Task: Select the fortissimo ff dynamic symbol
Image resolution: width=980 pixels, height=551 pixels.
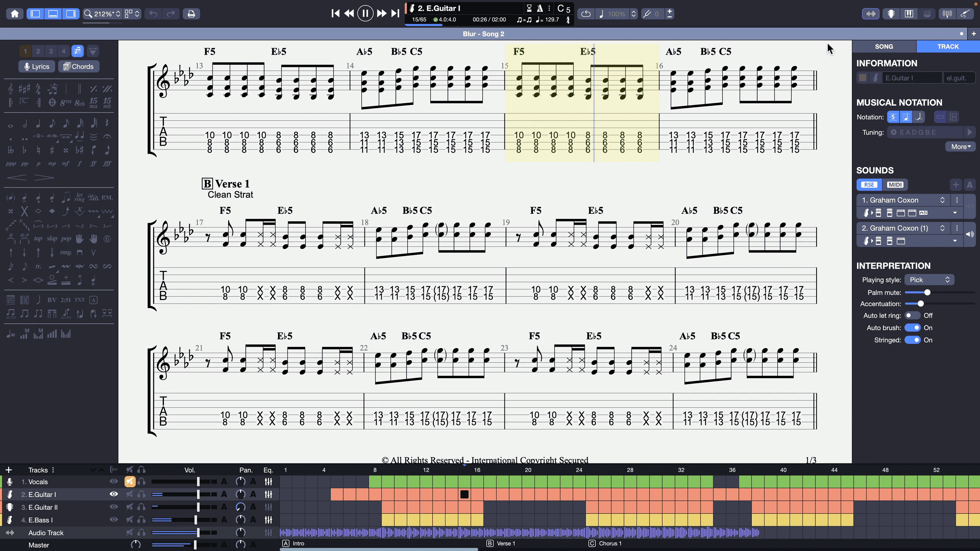Action: click(93, 163)
